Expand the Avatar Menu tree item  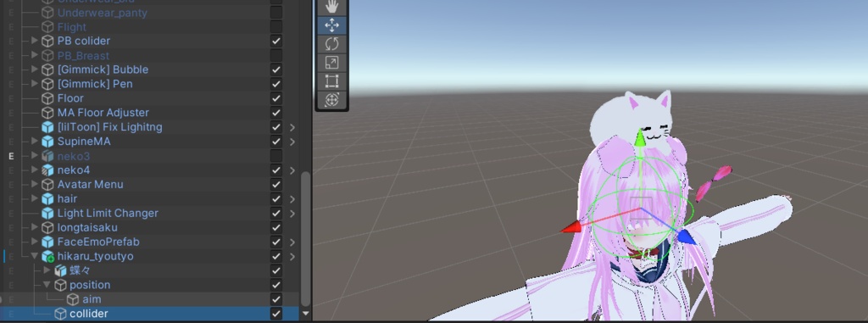pos(35,184)
